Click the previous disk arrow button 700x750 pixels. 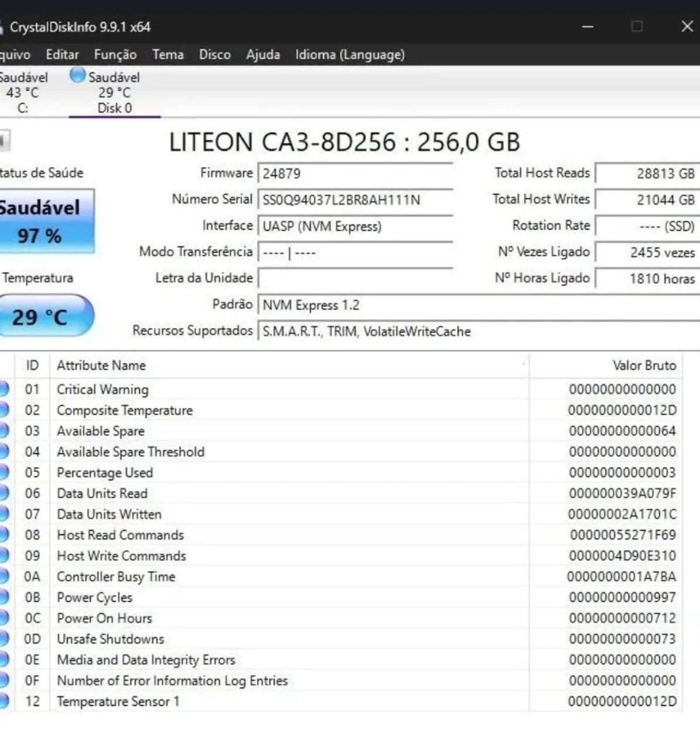(x=5, y=141)
